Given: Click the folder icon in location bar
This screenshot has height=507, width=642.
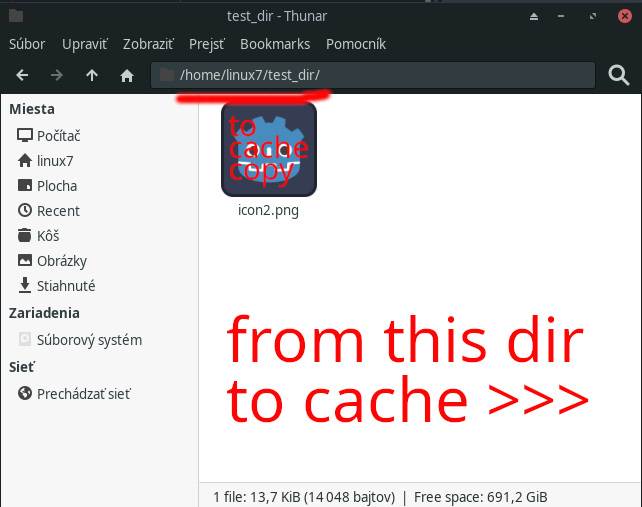Looking at the screenshot, I should pos(167,75).
